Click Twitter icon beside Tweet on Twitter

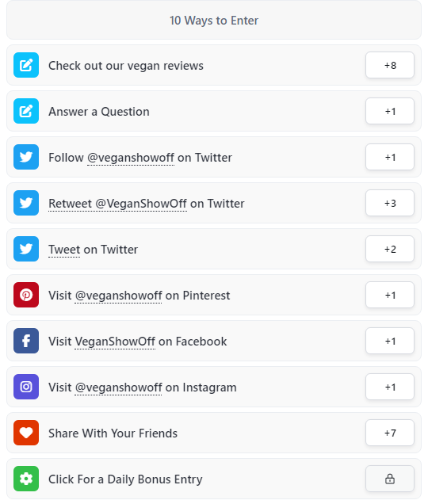tap(26, 249)
